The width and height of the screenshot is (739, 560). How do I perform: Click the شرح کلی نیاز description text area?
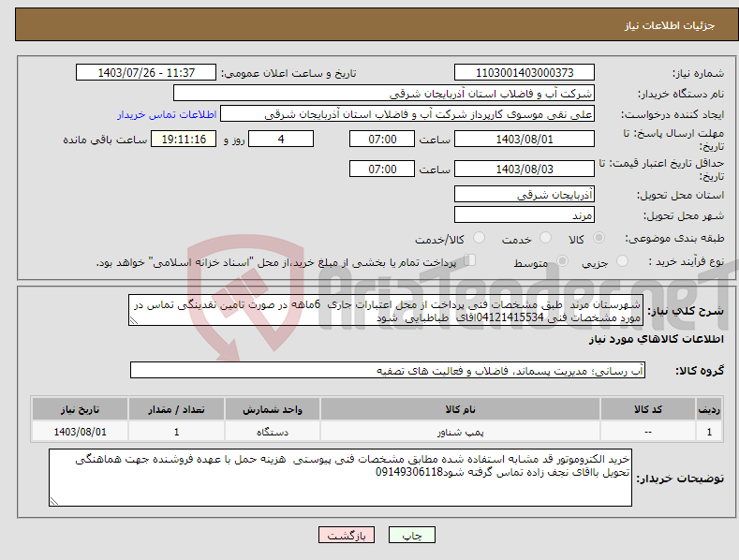pos(386,310)
